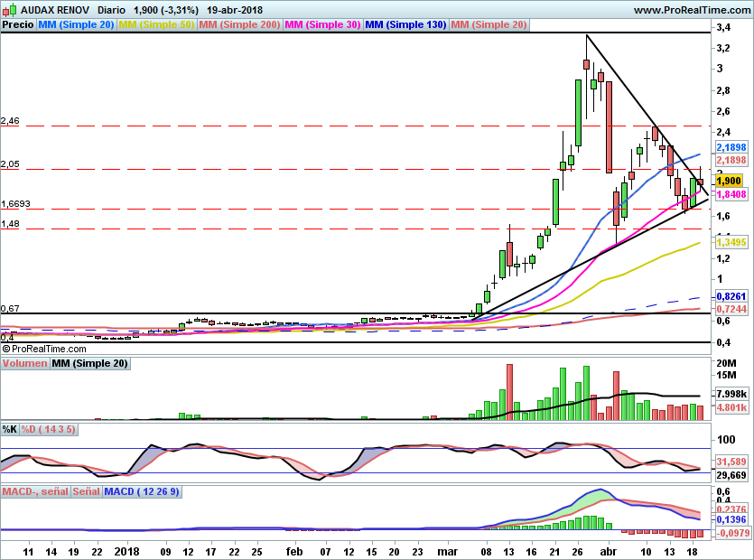Open the www.ProRealTime.com link
Image resolution: width=754 pixels, height=560 pixels.
tap(691, 10)
